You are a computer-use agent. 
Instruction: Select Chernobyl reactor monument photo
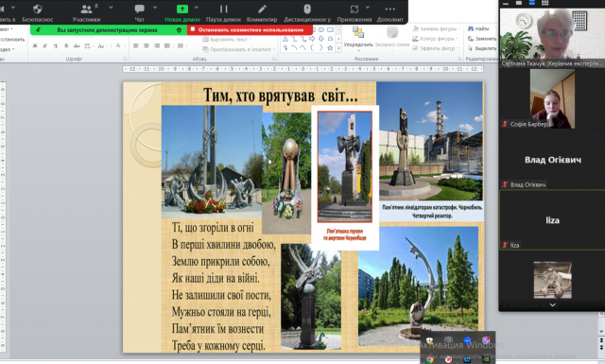click(x=429, y=141)
